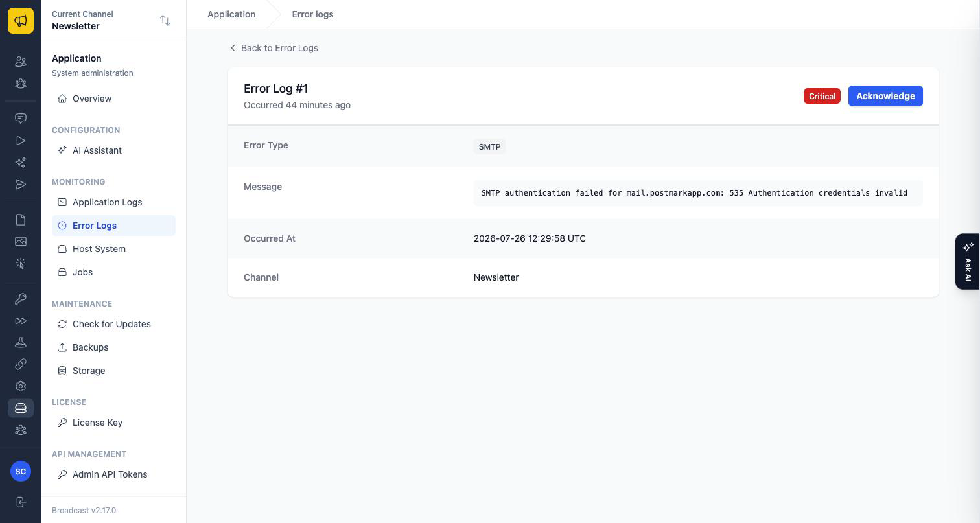Open License Key page

coord(113,423)
